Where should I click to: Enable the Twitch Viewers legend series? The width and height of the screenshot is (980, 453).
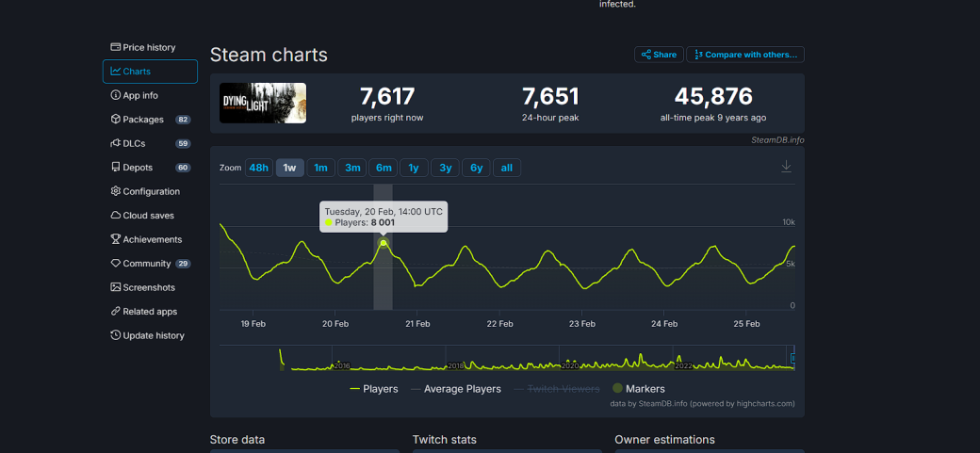(x=556, y=389)
